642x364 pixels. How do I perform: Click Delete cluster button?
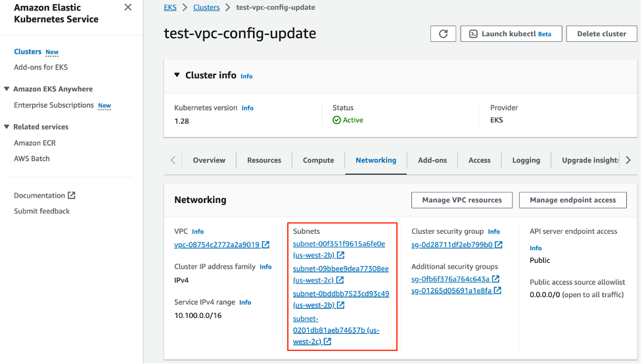point(601,34)
